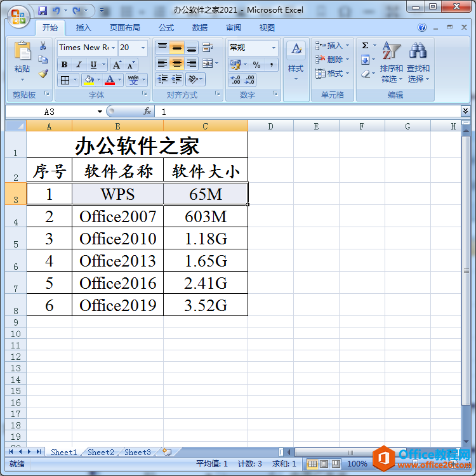Apply the red font color
The image size is (476, 476).
[110, 80]
